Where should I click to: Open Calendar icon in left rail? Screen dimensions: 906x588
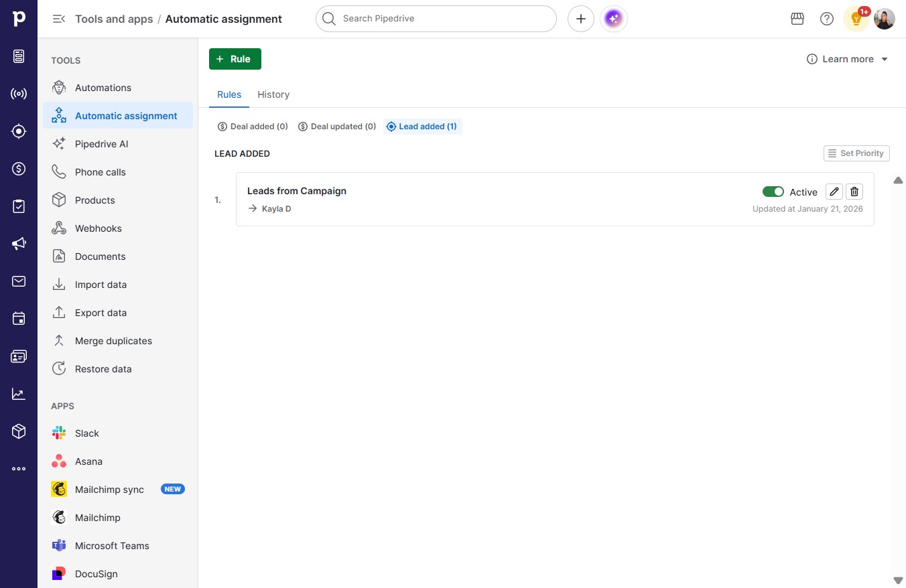(19, 319)
